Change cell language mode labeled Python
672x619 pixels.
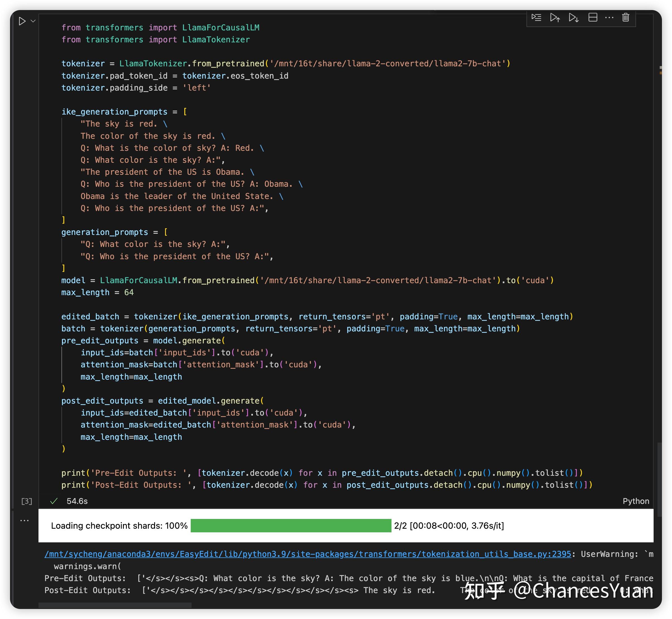click(x=635, y=501)
